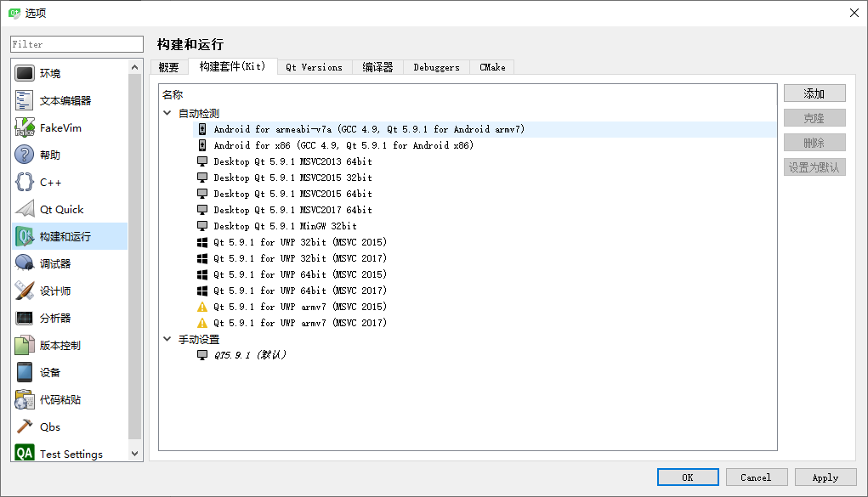Open the C++ settings page

(x=24, y=182)
